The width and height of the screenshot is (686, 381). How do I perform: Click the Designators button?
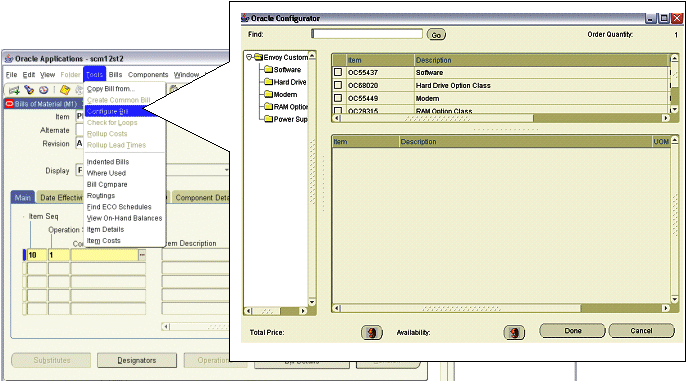click(x=136, y=360)
